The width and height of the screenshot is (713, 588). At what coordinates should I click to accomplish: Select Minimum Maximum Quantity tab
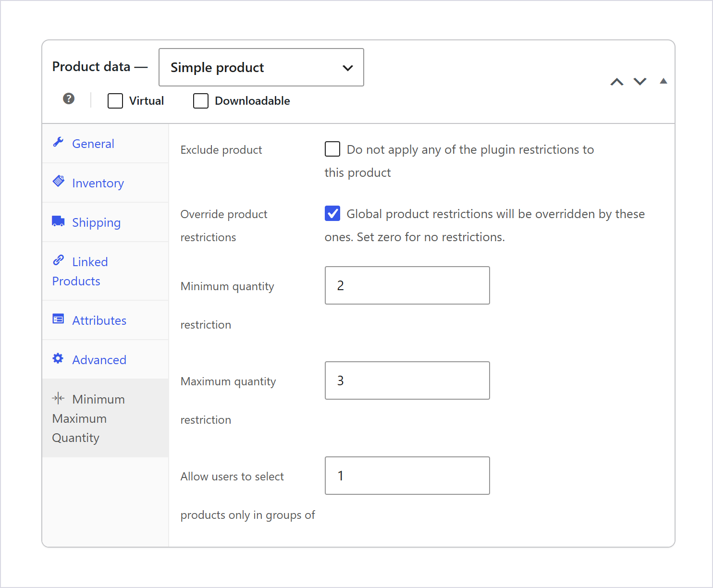105,418
